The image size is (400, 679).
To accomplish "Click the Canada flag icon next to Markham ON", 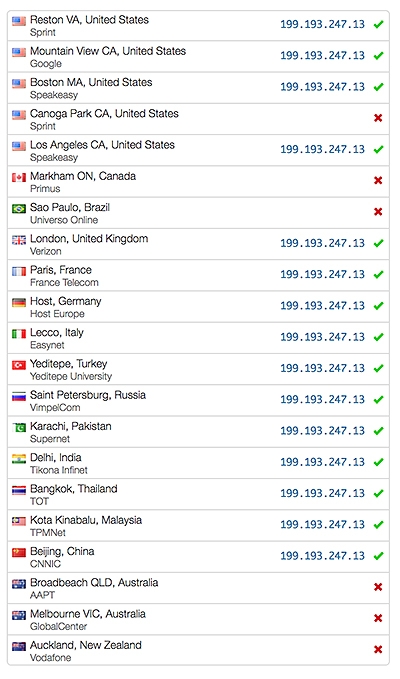I will click(19, 177).
